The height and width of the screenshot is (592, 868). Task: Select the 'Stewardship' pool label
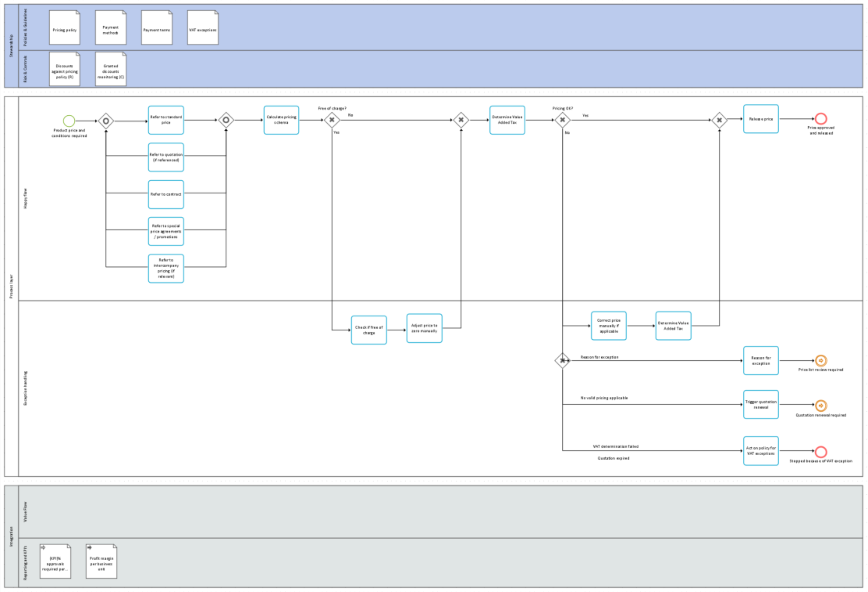[x=11, y=46]
